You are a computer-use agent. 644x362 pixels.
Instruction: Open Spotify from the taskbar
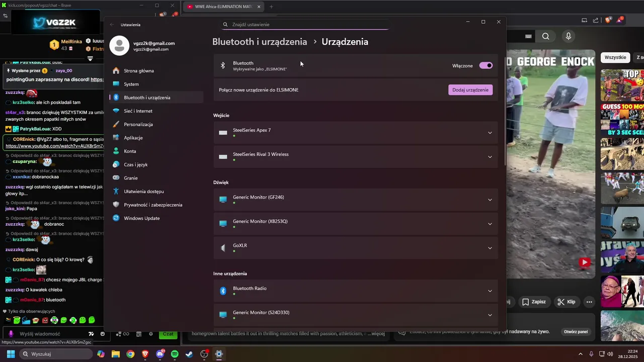tap(175, 354)
